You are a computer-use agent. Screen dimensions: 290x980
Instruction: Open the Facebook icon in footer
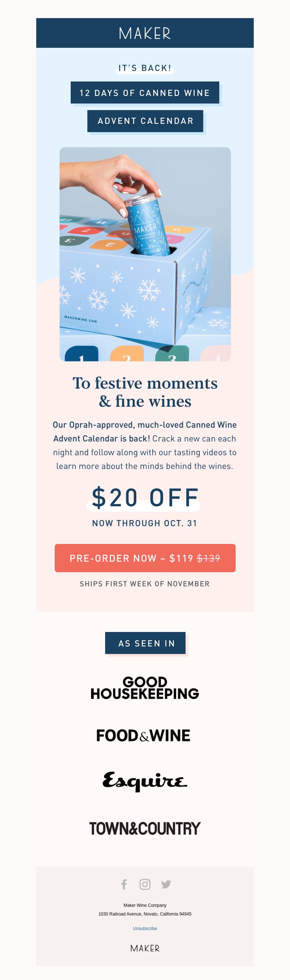(124, 884)
